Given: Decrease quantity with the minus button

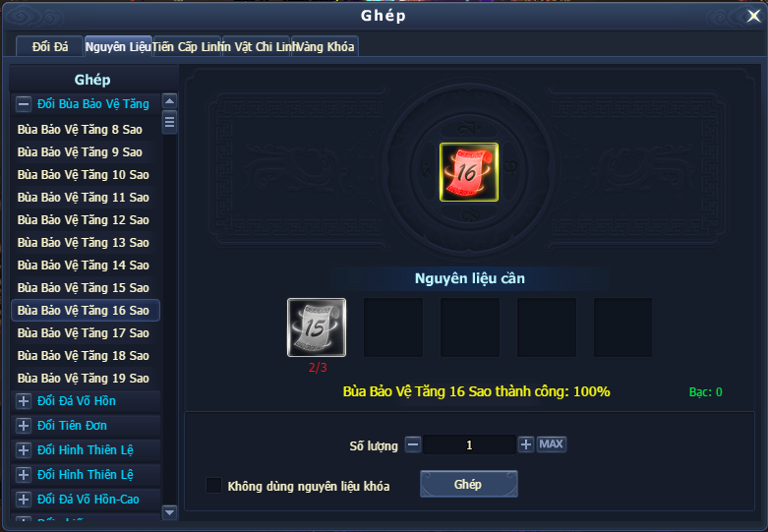Looking at the screenshot, I should [x=413, y=444].
